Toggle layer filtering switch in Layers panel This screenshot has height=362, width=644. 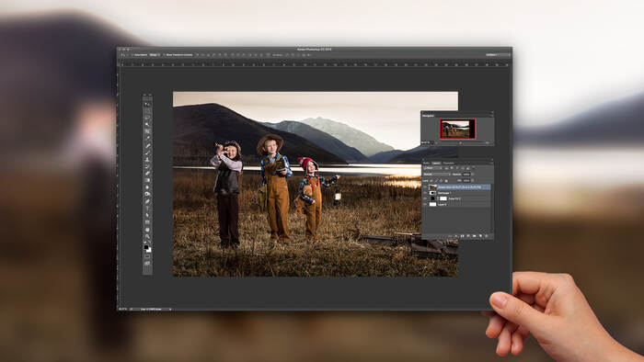tap(474, 167)
